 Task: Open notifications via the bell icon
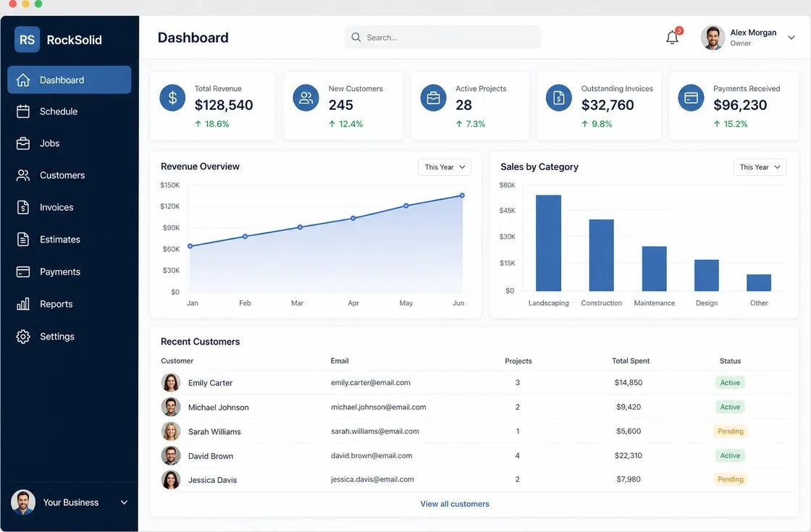coord(672,38)
